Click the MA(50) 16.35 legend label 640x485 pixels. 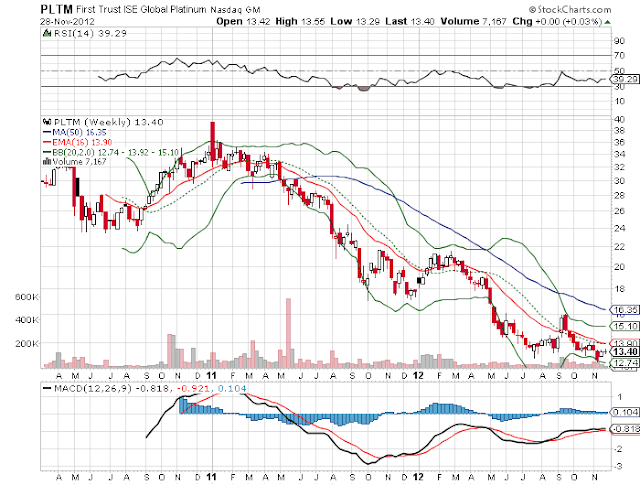(x=80, y=132)
